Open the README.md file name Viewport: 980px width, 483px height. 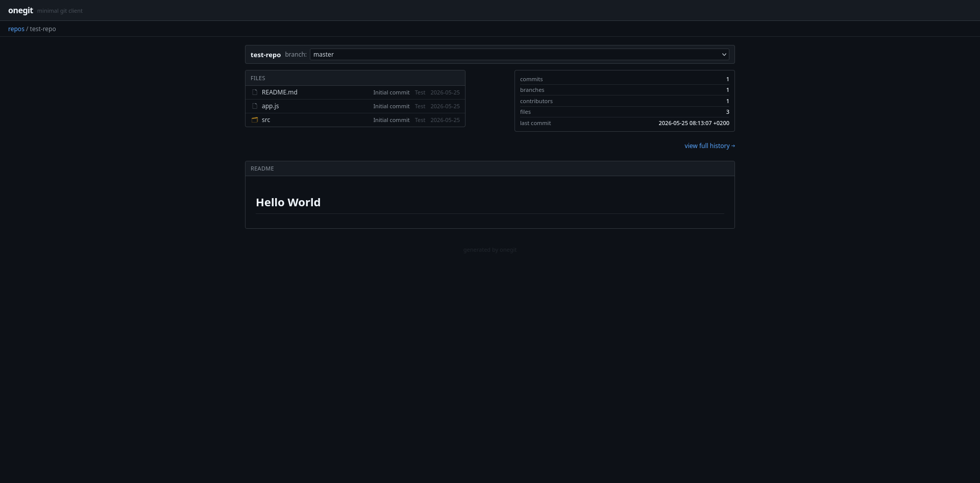click(279, 92)
